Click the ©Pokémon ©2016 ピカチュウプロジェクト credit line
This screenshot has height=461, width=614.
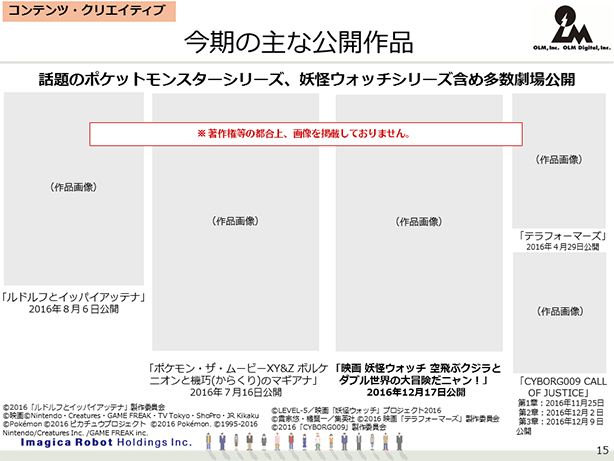(x=130, y=424)
